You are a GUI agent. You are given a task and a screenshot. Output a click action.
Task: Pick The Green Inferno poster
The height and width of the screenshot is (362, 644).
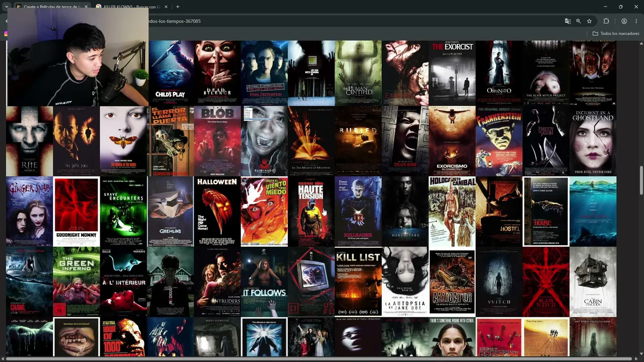pos(76,282)
